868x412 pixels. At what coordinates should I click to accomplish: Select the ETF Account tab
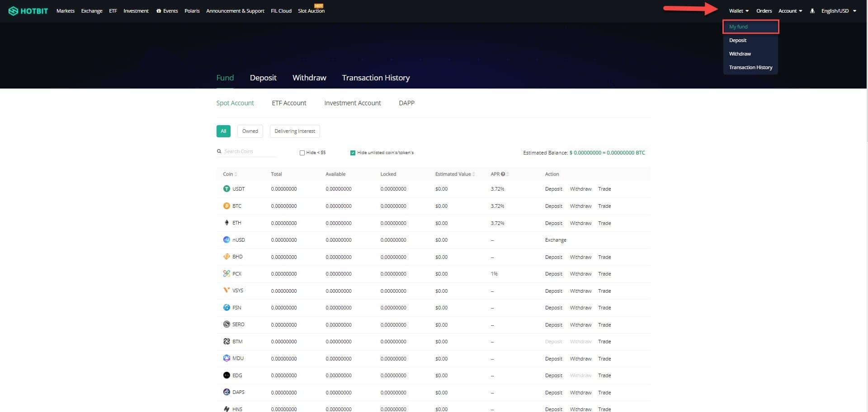pyautogui.click(x=289, y=103)
